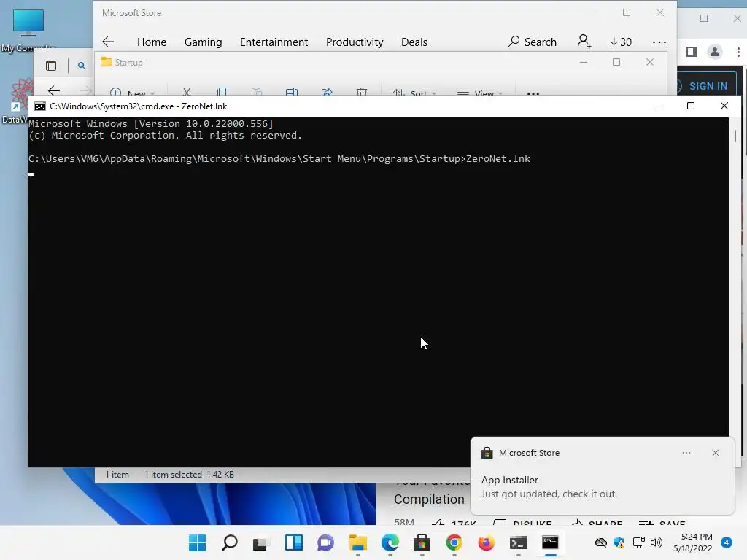Click '1 item selected 1.42 KB' status text

189,474
